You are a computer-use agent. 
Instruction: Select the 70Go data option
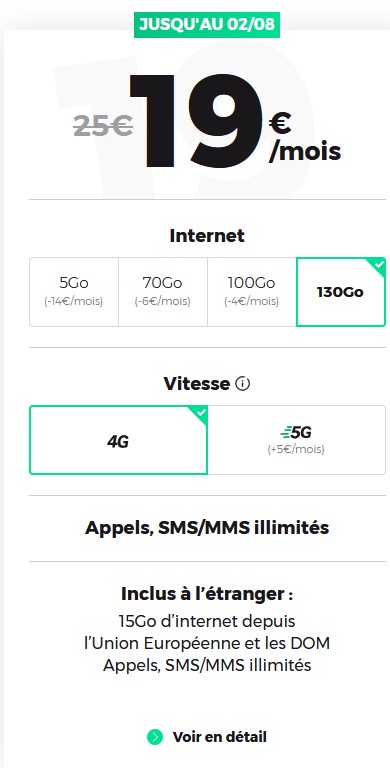coord(163,292)
